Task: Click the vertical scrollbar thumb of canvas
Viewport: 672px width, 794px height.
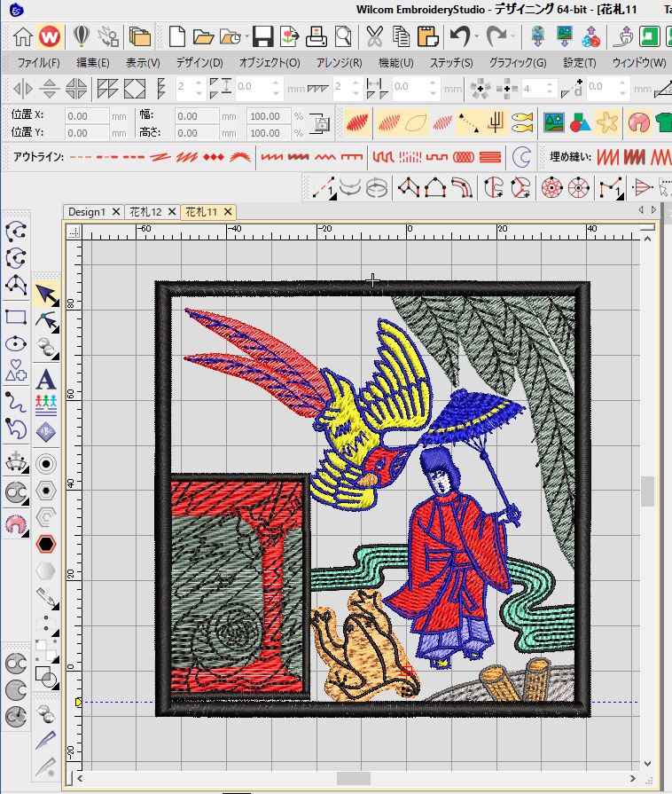Action: 647,491
